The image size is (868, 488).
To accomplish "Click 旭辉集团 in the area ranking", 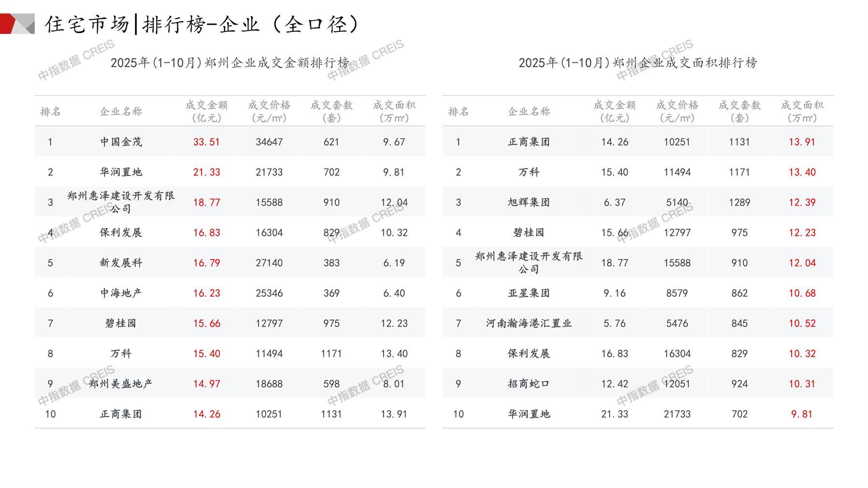I will [x=528, y=202].
